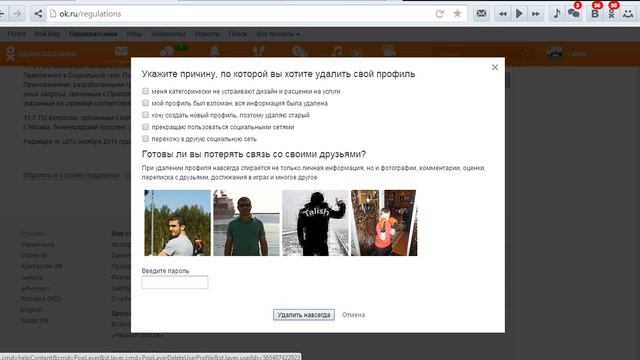Open the notifications bell icon in header

tap(214, 51)
